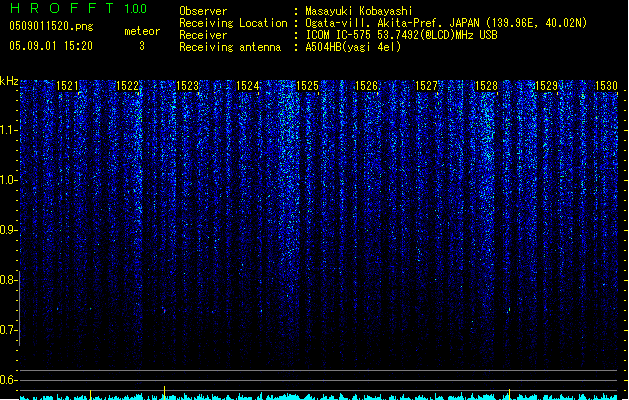Image resolution: width=629 pixels, height=400 pixels.
Task: Click the Receiver label
Action: [203, 35]
